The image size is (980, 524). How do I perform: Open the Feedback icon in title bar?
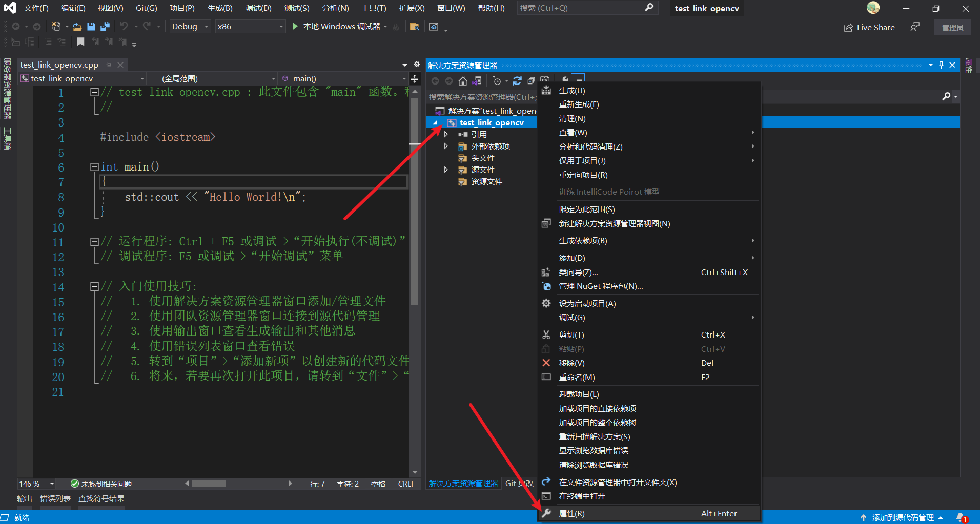coord(915,27)
